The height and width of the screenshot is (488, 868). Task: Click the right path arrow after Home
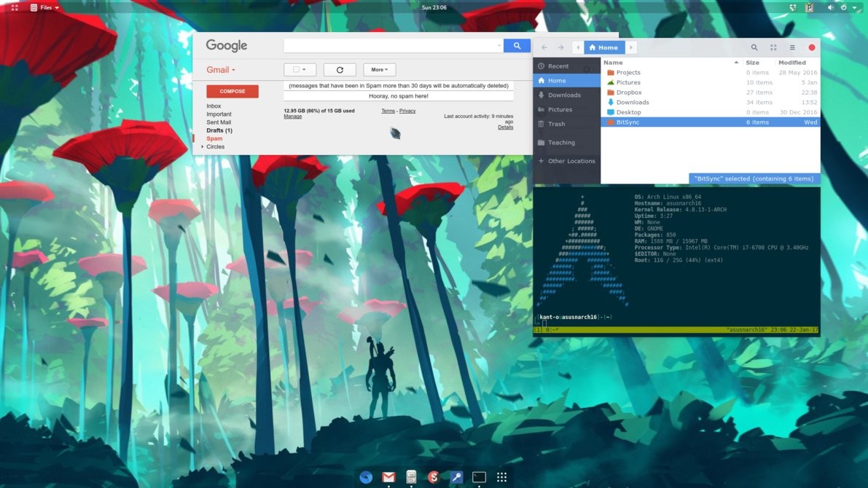[x=630, y=47]
